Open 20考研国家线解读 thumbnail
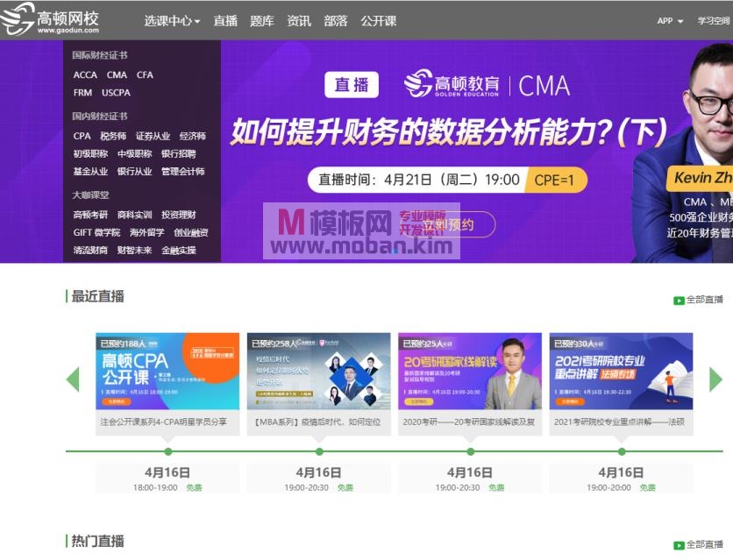733x560 pixels. point(470,372)
